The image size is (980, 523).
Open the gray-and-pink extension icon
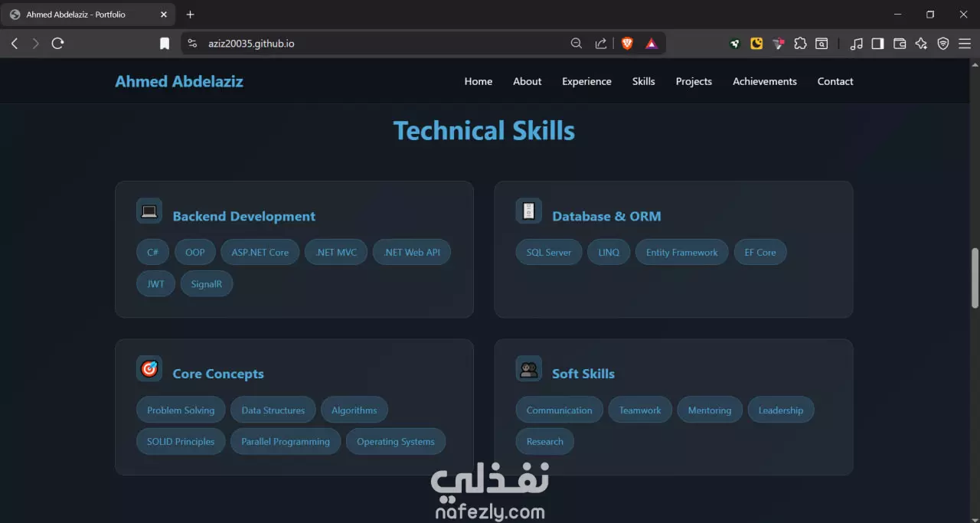[x=779, y=44]
